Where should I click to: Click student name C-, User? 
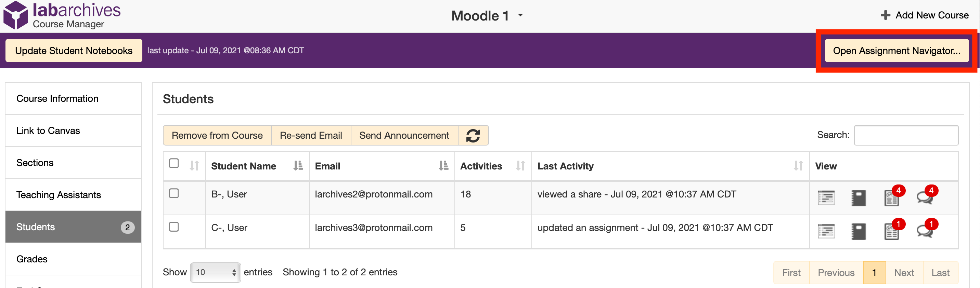point(229,228)
